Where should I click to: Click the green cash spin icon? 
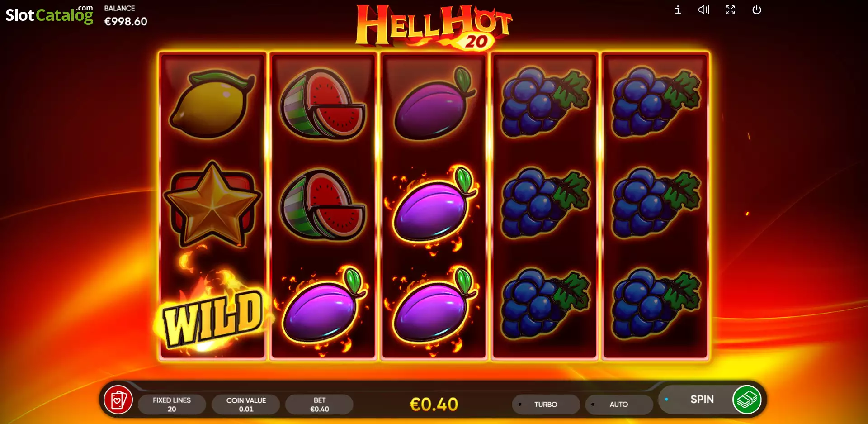click(x=747, y=400)
